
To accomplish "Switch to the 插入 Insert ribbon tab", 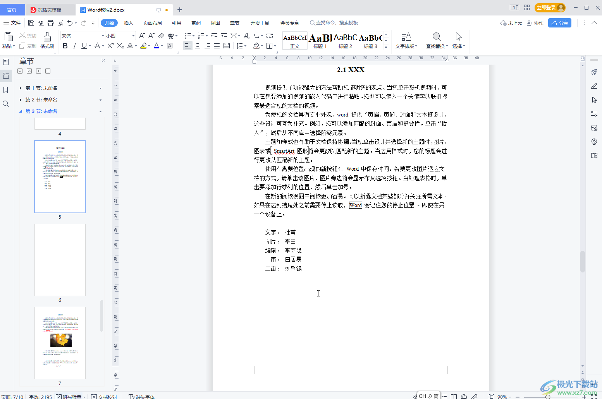I will pos(128,23).
